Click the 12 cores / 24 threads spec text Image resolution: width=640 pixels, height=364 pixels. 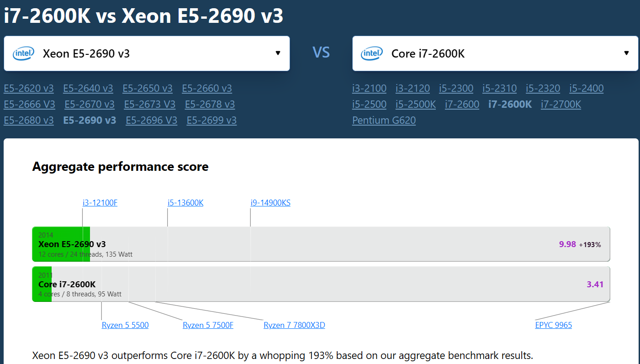[x=85, y=254]
